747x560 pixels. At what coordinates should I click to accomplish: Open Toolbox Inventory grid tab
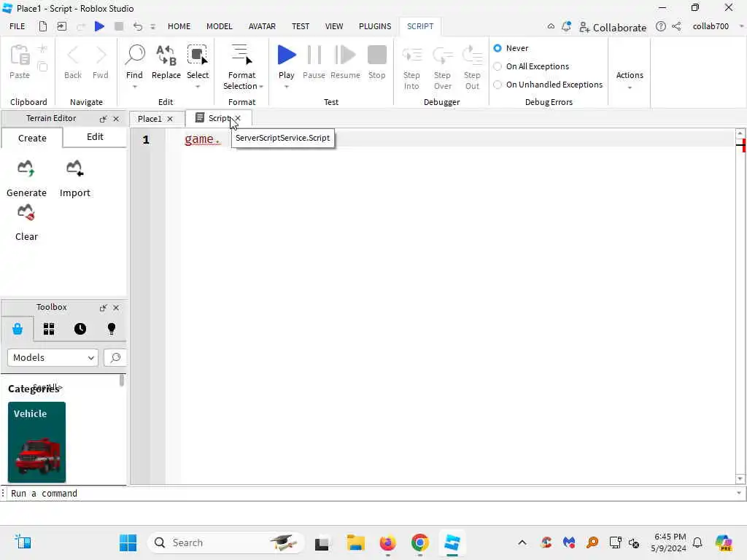tap(49, 329)
